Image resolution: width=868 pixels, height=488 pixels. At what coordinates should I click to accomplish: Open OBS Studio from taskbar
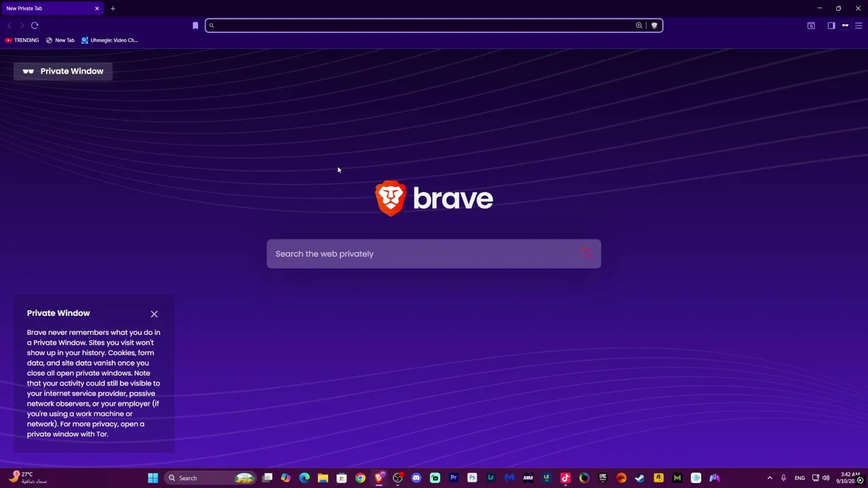[x=397, y=478]
